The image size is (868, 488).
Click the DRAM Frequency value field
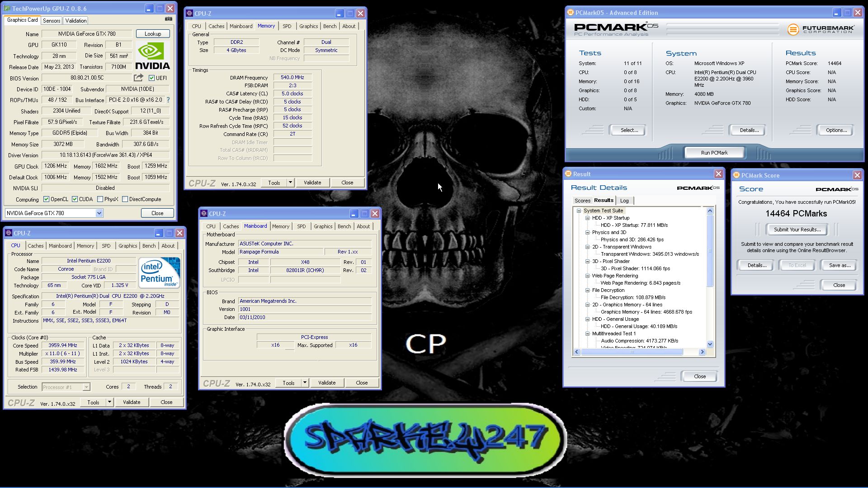pos(292,77)
